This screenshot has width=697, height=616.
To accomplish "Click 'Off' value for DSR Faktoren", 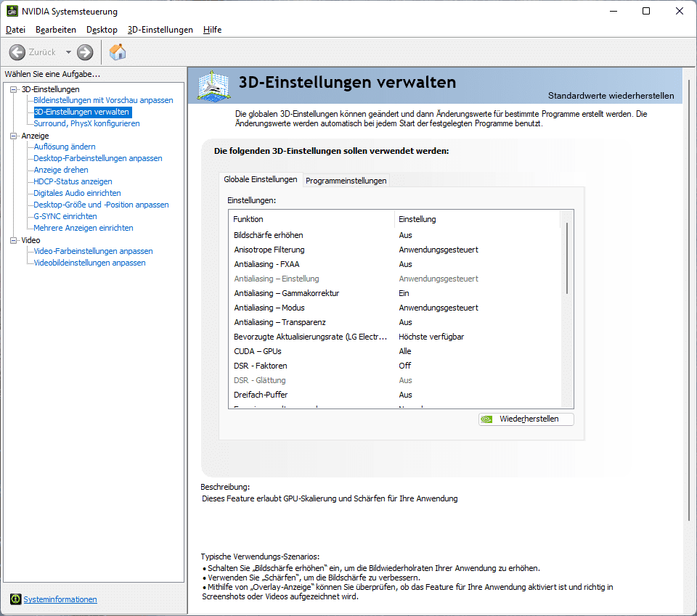I will pyautogui.click(x=405, y=366).
